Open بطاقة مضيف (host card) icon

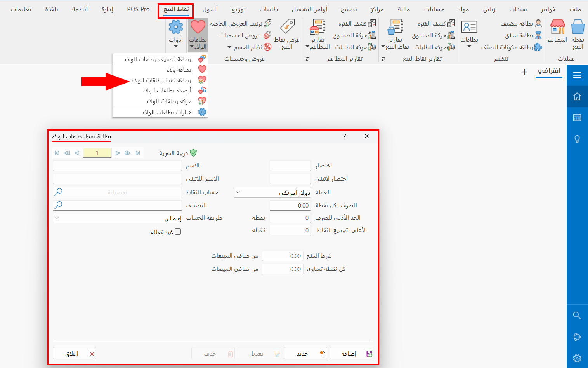click(x=539, y=23)
